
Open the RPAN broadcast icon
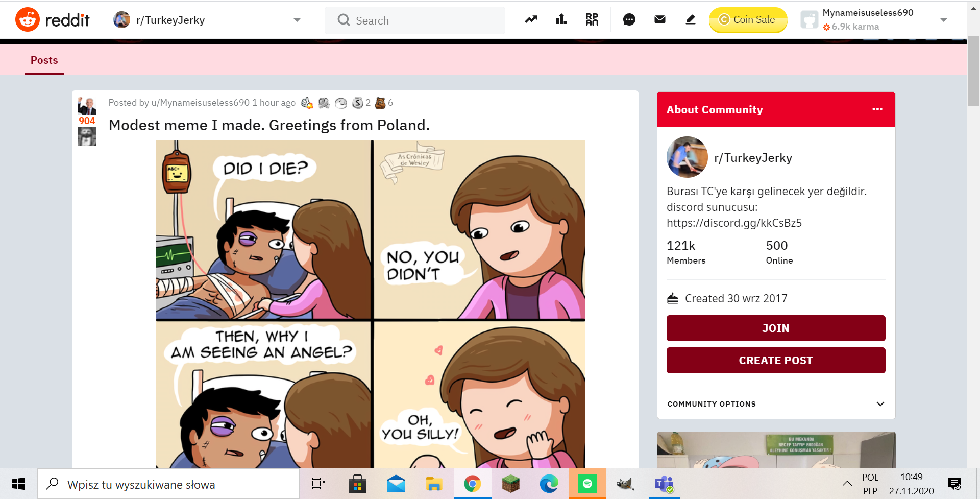click(x=592, y=20)
